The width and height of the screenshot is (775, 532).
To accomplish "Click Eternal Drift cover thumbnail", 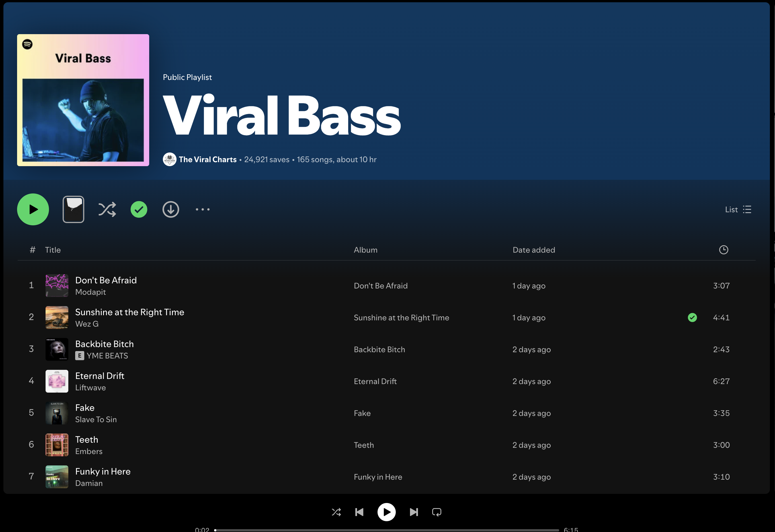I will (57, 381).
